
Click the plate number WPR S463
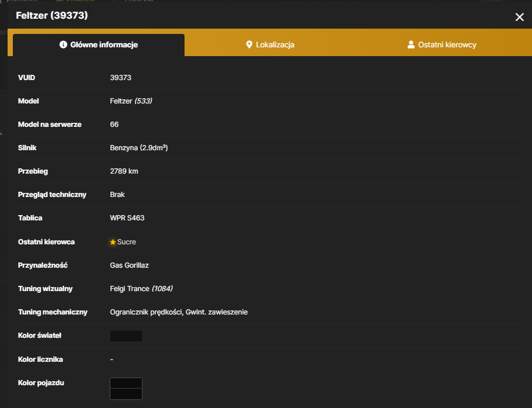point(127,218)
